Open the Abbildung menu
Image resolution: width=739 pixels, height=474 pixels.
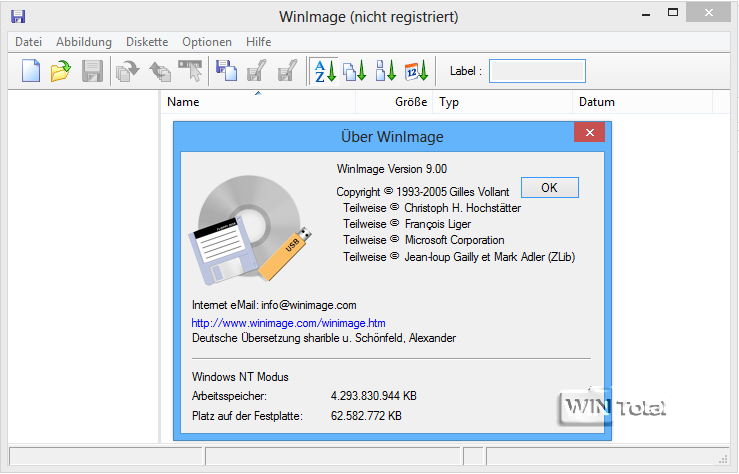coord(84,42)
